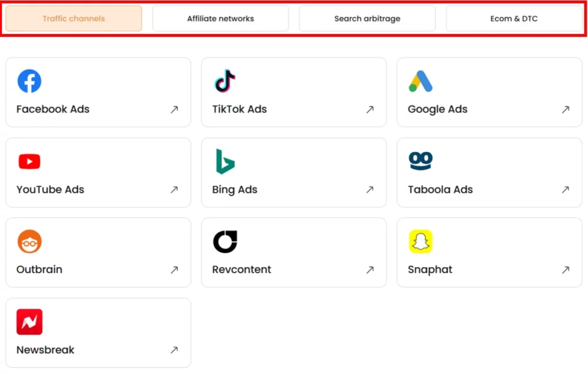Click the Revcontent logo icon
Screen dimensions: 588x373
(225, 241)
